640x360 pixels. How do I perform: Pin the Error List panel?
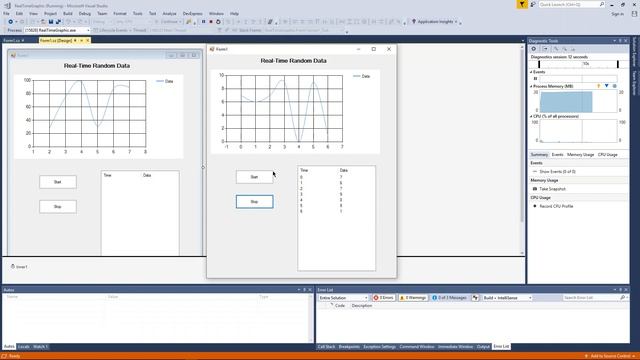(x=620, y=290)
